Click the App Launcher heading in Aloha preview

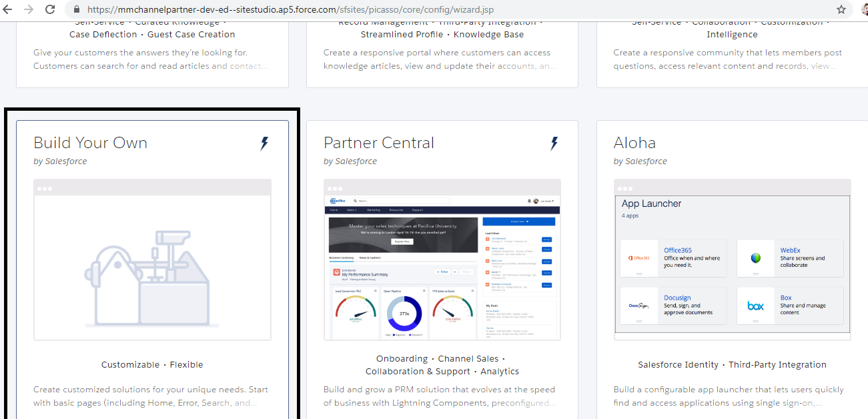click(651, 204)
